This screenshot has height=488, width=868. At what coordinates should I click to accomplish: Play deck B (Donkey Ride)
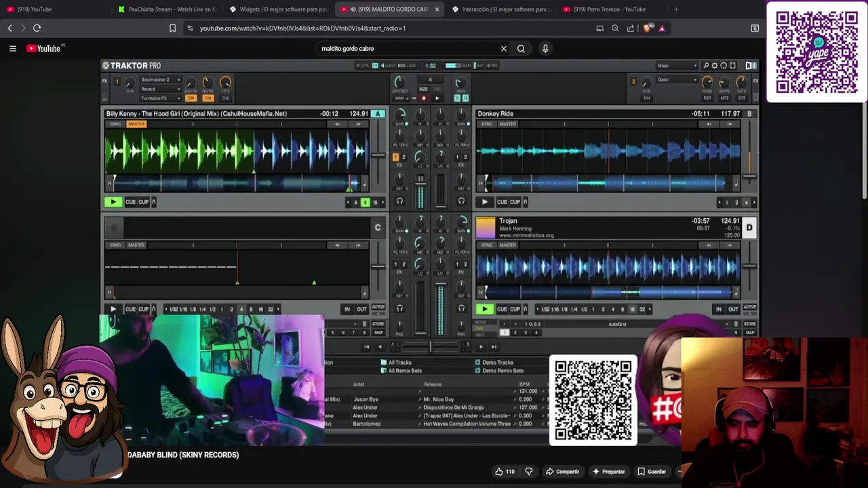pos(484,202)
